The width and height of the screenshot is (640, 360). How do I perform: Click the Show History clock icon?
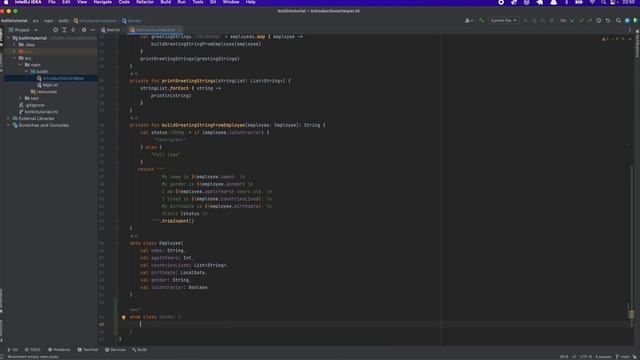(599, 20)
